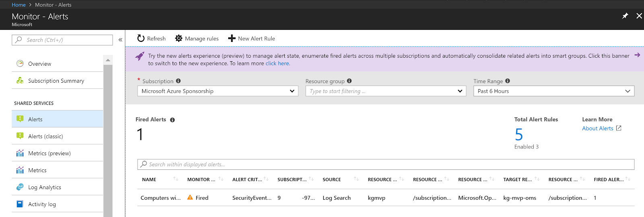
Task: Click the Activity log book icon
Action: click(20, 204)
